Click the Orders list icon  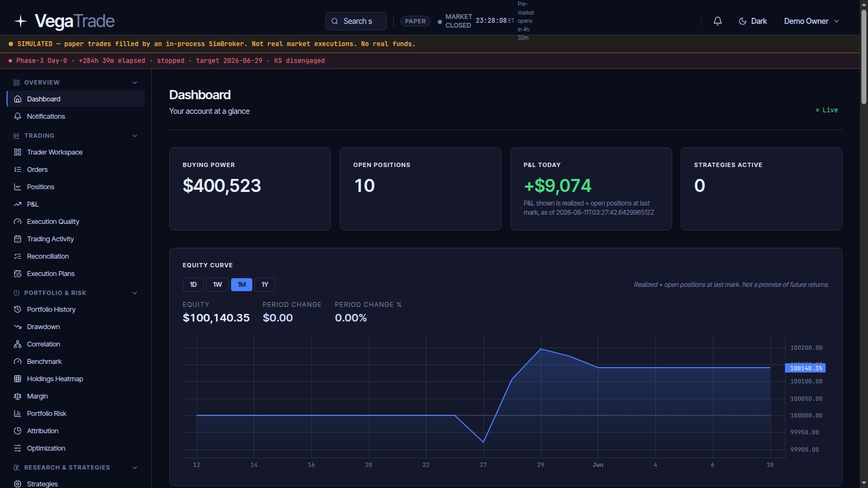pos(17,170)
